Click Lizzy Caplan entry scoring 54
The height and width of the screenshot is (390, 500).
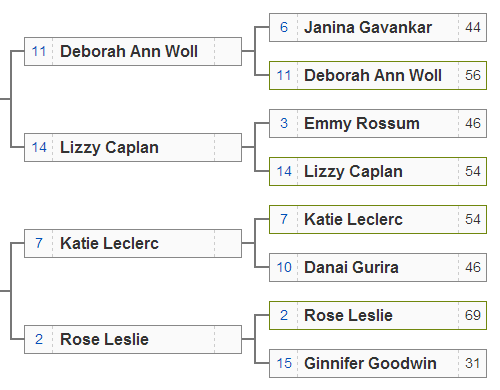(x=378, y=171)
